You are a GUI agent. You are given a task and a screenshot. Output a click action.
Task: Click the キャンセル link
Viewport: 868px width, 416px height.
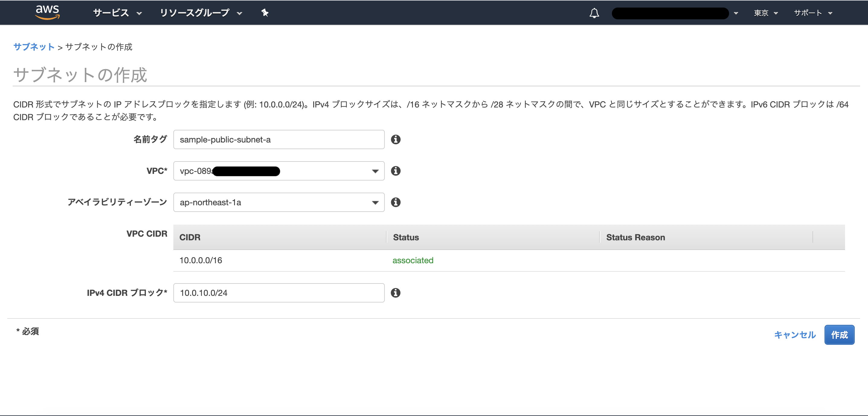coord(795,334)
